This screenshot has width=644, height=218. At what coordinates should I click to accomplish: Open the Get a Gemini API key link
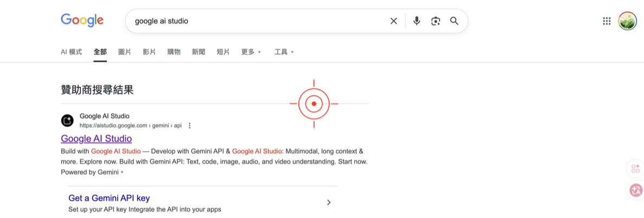(x=109, y=198)
